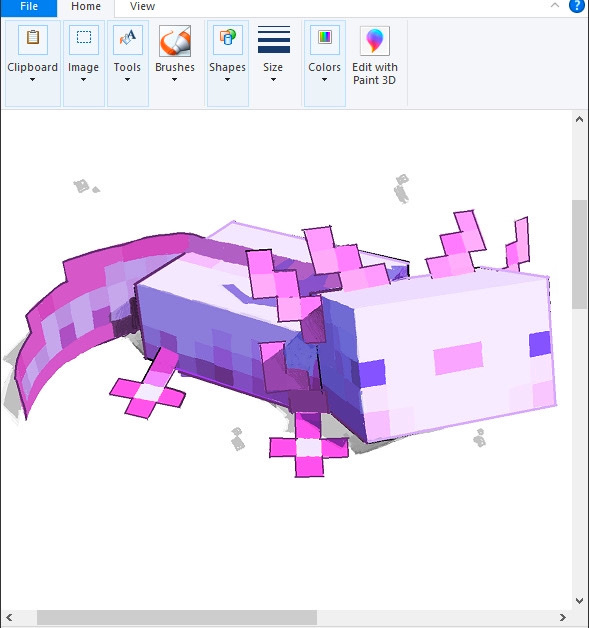Expand the Clipboard dropdown arrow
The image size is (589, 628).
coord(32,79)
